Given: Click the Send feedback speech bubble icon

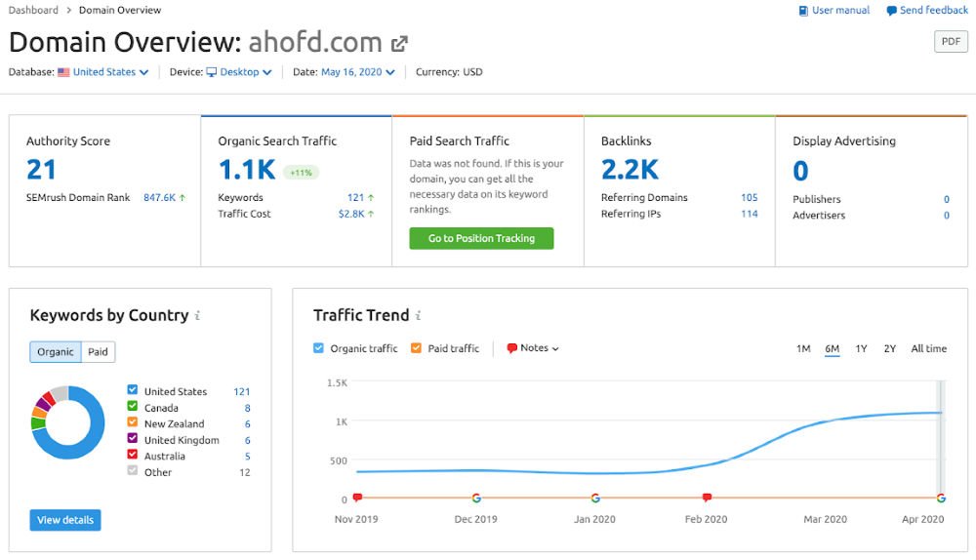Looking at the screenshot, I should pyautogui.click(x=891, y=11).
